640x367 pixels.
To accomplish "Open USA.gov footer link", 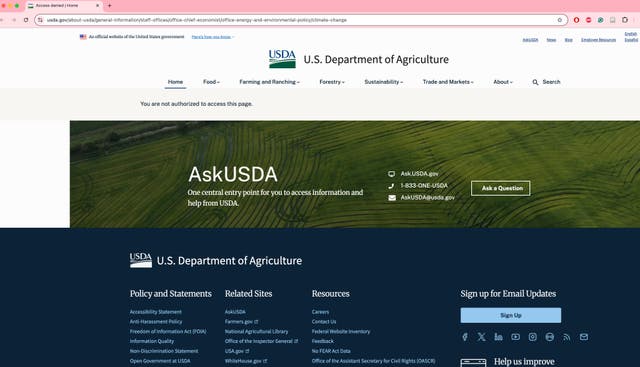I will click(237, 351).
